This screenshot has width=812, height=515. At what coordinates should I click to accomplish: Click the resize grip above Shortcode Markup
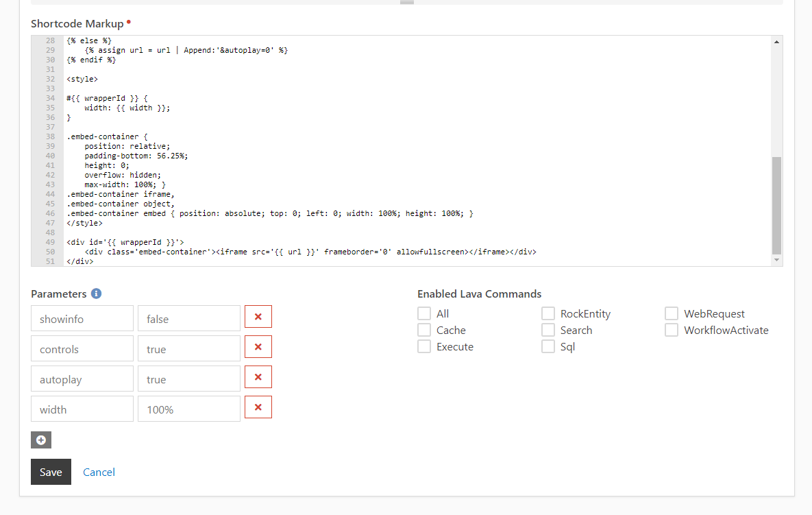coord(407,3)
